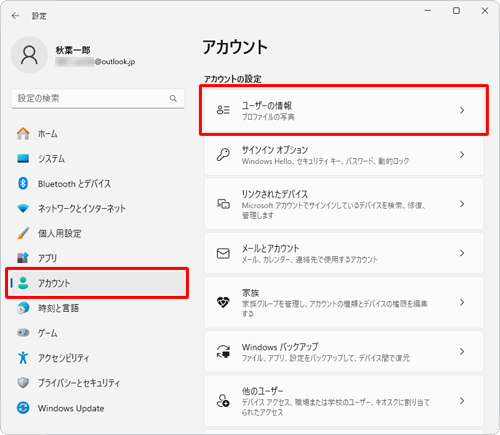This screenshot has width=500, height=435.
Task: Click the 時刻と言語 globe clock icon
Action: pyautogui.click(x=23, y=308)
